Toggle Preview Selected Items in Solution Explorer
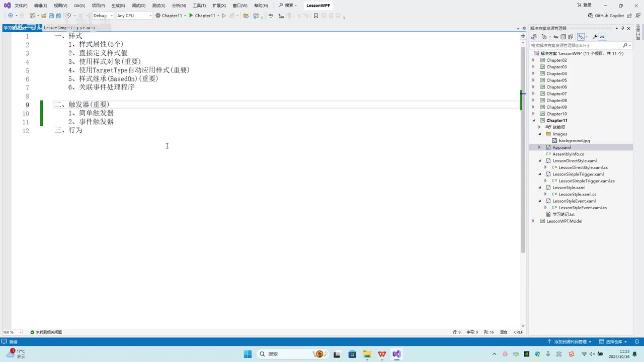The height and width of the screenshot is (362, 644). (x=602, y=37)
